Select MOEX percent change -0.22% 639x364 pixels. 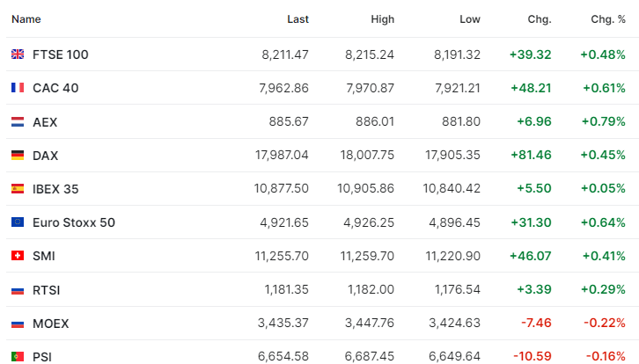tap(605, 323)
